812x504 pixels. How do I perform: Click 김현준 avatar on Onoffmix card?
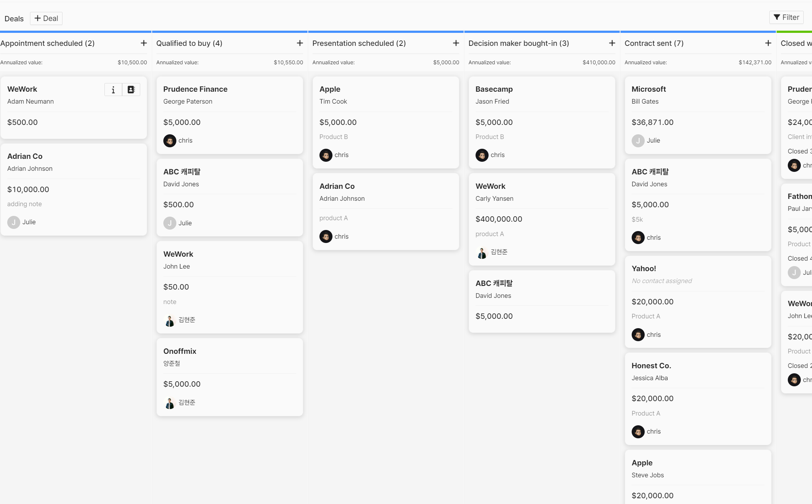coord(169,403)
